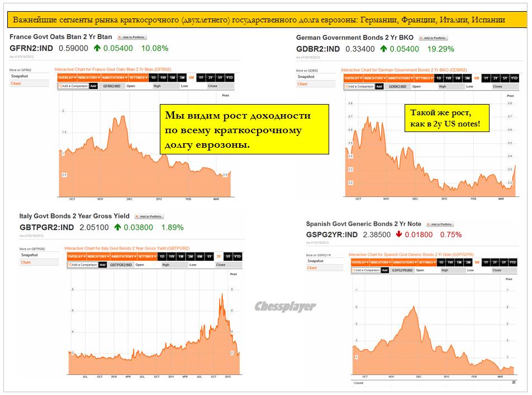Open Snapshot tab for GSPG2YR
The image size is (532, 395).
[315, 261]
